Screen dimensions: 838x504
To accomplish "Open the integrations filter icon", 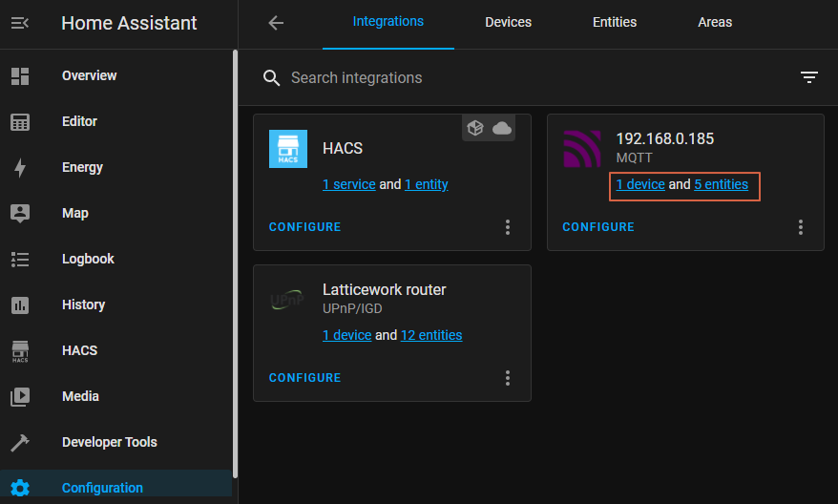I will [x=809, y=77].
